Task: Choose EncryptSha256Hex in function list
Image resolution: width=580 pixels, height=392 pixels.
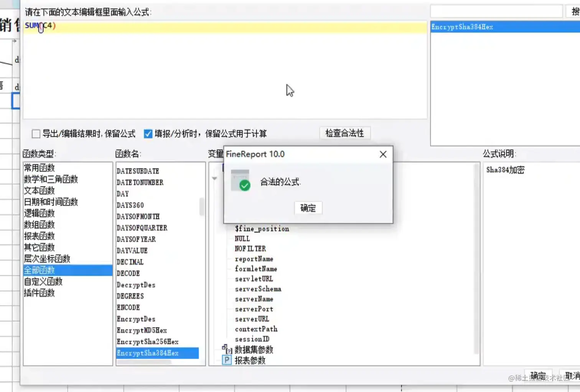Action: pos(157,341)
